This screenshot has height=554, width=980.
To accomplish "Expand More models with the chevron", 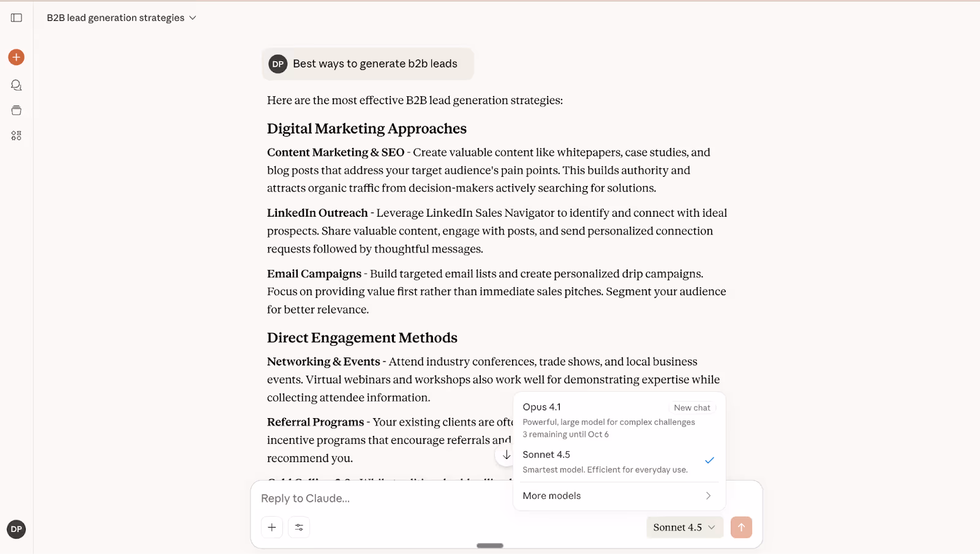I will point(707,496).
